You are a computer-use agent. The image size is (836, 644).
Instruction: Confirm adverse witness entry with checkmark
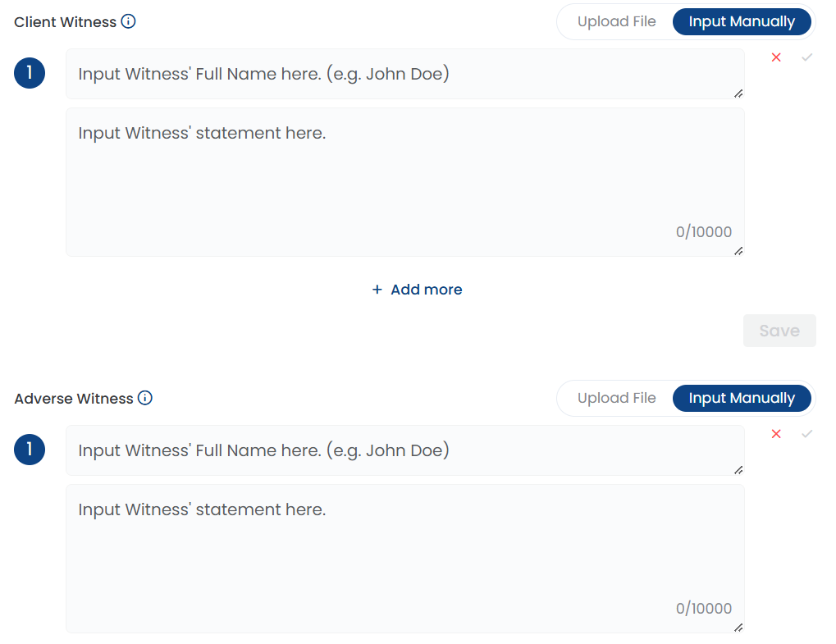coord(806,433)
